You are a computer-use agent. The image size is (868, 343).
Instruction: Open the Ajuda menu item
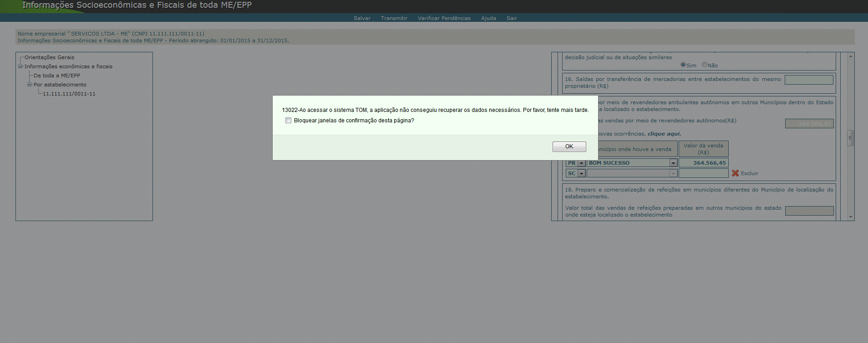tap(488, 18)
